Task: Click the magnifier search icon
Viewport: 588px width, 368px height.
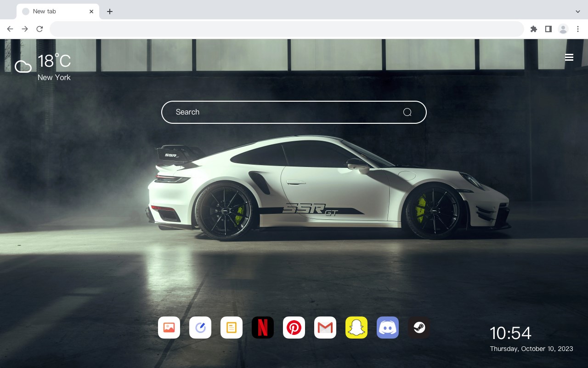Action: pos(407,112)
